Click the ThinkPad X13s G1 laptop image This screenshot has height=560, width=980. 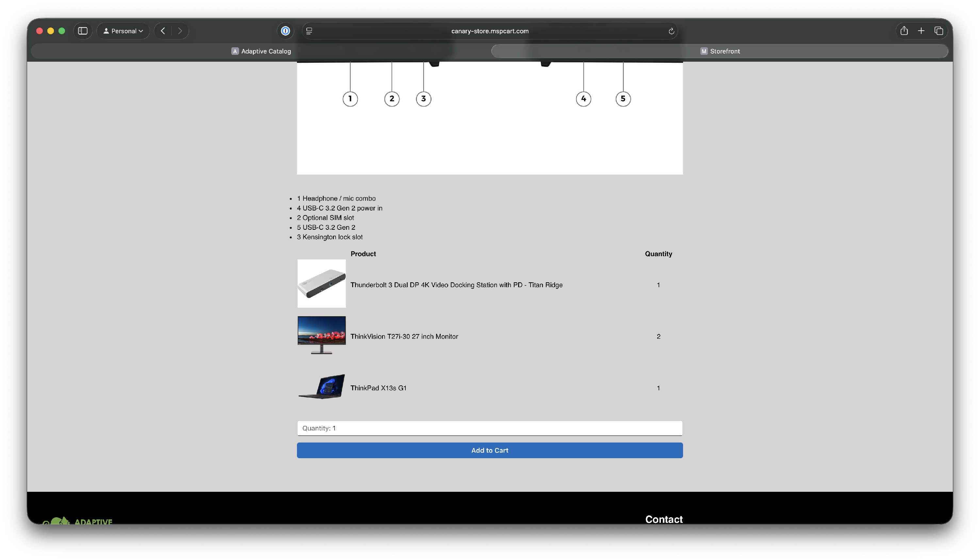[x=321, y=386]
